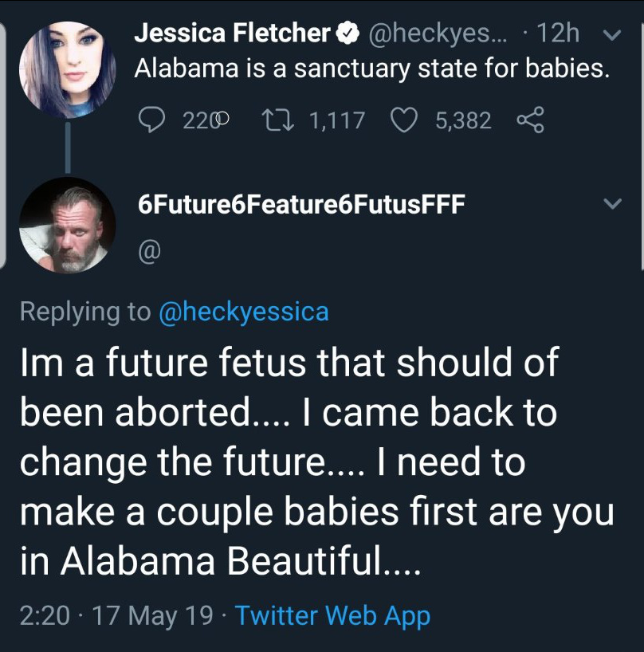644x652 pixels.
Task: Expand the chevron menu on Jessica's tweet
Action: pyautogui.click(x=612, y=34)
